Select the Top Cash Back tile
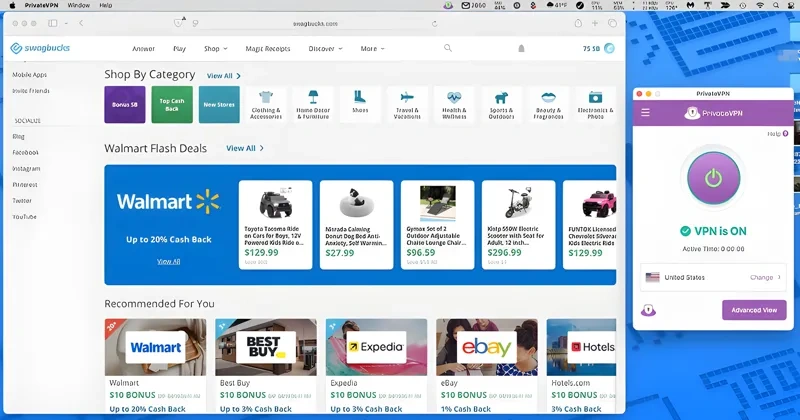This screenshot has width=800, height=420. (172, 105)
